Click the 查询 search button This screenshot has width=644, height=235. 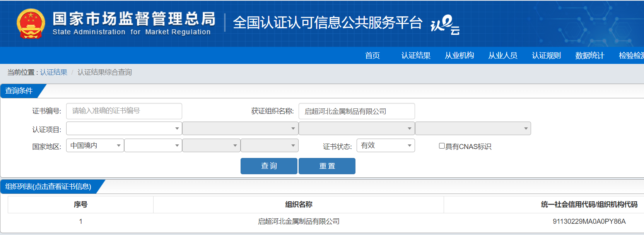point(269,166)
